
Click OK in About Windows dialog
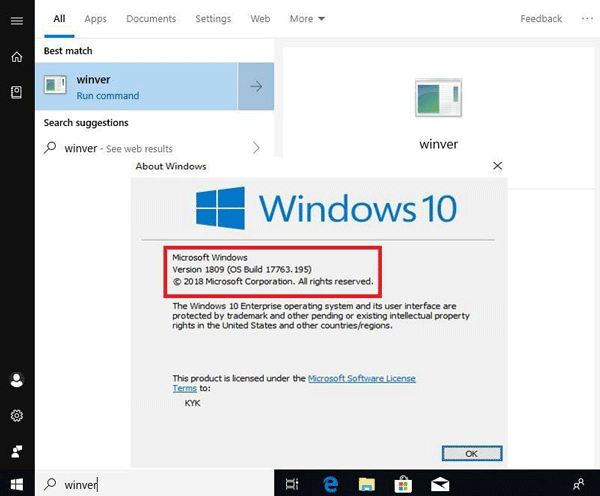coord(472,454)
